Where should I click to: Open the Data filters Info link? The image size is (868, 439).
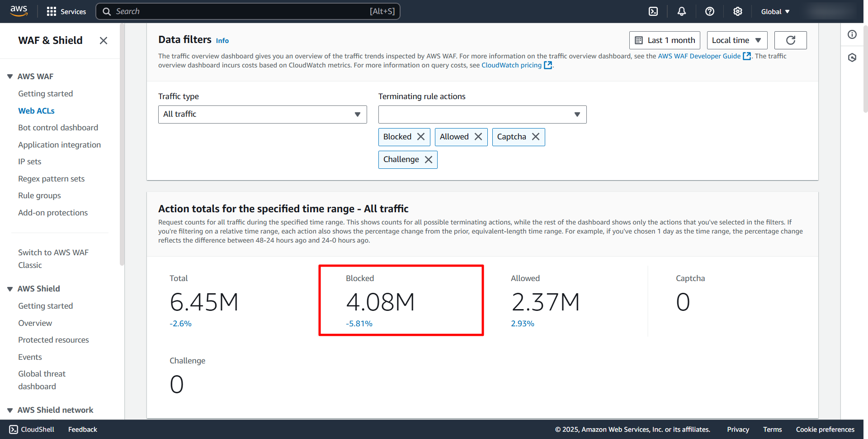click(x=222, y=41)
